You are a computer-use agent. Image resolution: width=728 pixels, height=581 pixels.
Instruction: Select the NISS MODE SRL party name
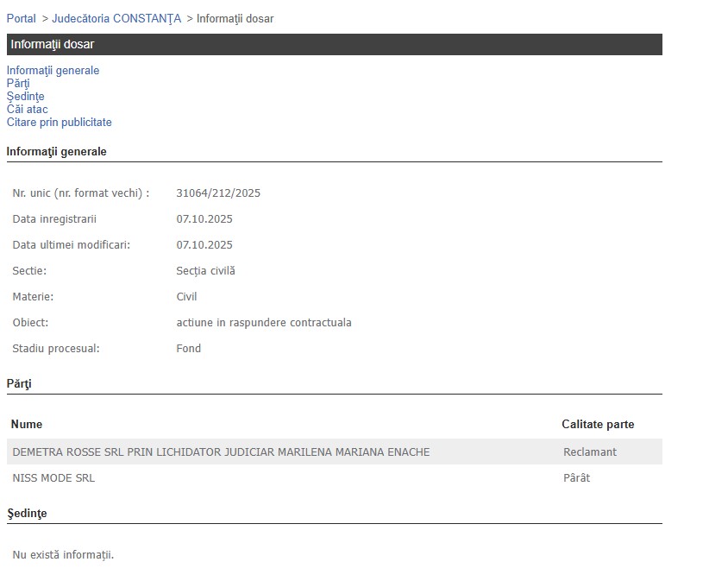pos(53,478)
